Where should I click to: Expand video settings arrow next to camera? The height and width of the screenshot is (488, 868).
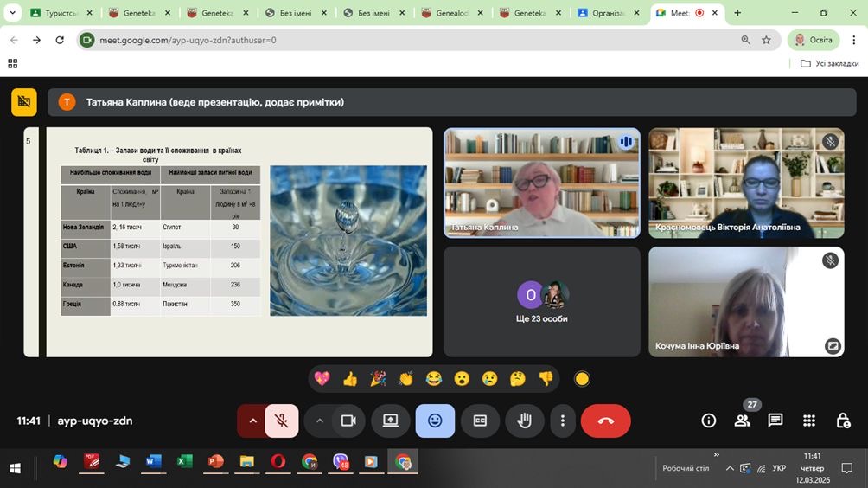(320, 421)
